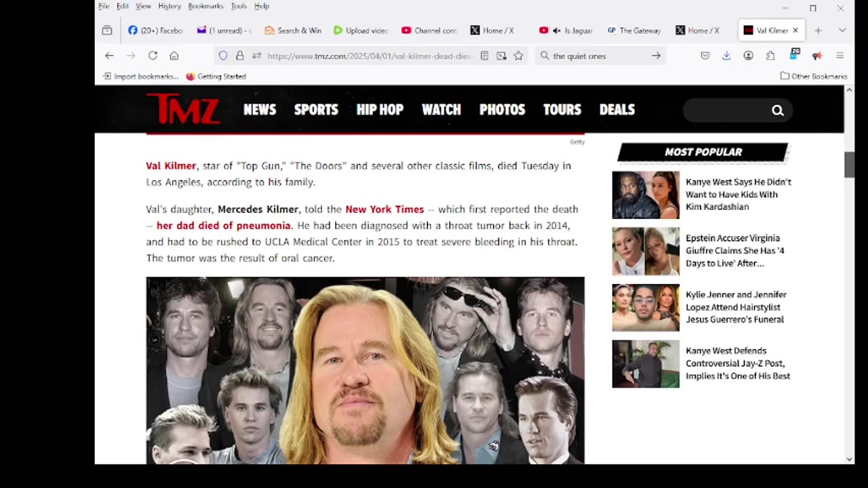
Task: Switch to The Gateway tab
Action: pyautogui.click(x=634, y=30)
